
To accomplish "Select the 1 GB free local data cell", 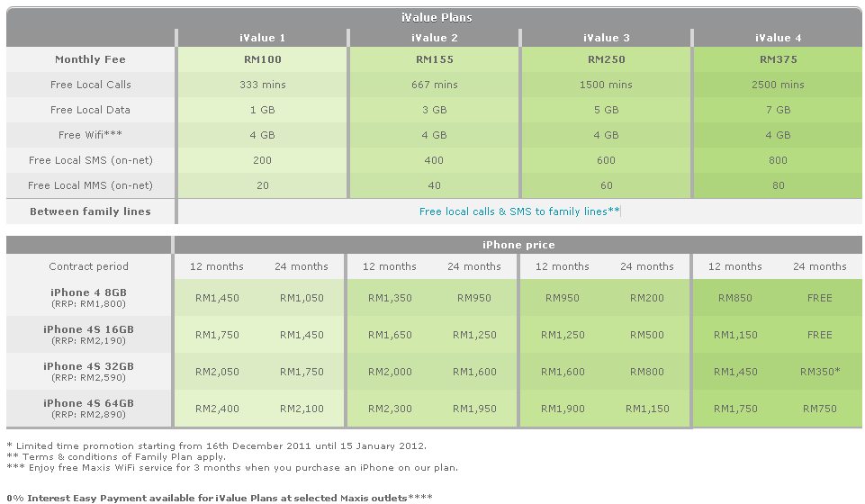I will 261,110.
